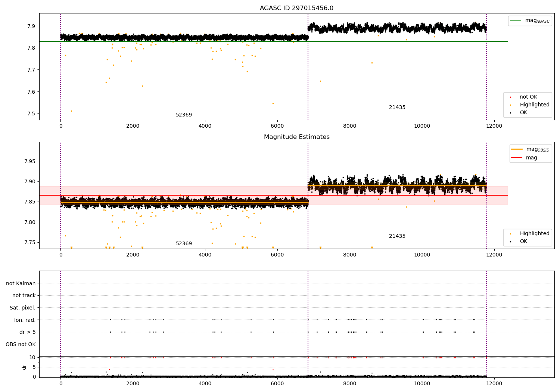This screenshot has height=392, width=560.
Task: Click the mag OBSID legend label in the middle plot
Action: click(538, 149)
